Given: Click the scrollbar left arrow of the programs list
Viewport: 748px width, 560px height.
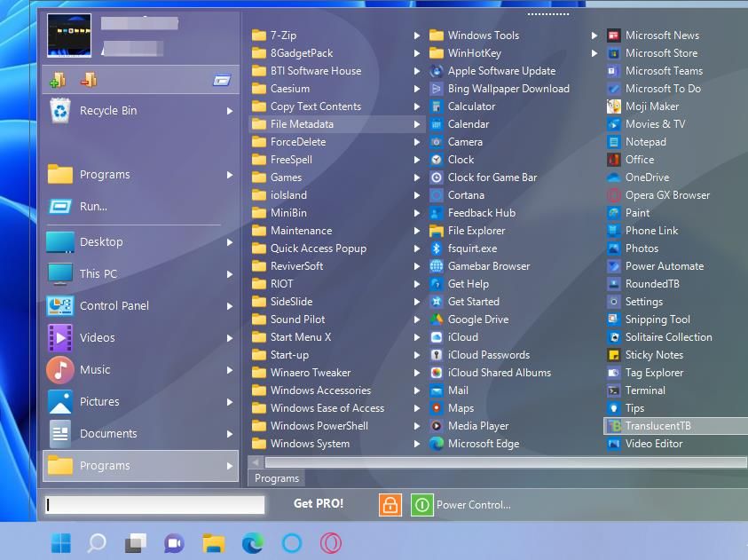Looking at the screenshot, I should (x=256, y=462).
